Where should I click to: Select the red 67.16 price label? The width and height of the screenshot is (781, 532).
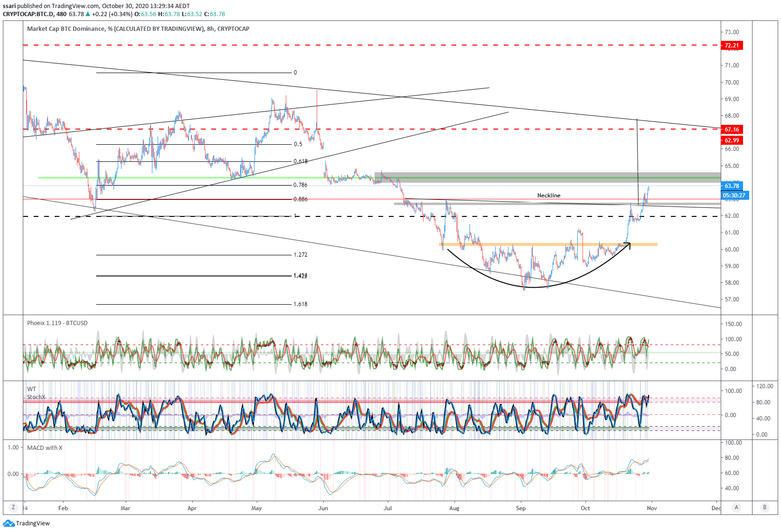point(732,129)
